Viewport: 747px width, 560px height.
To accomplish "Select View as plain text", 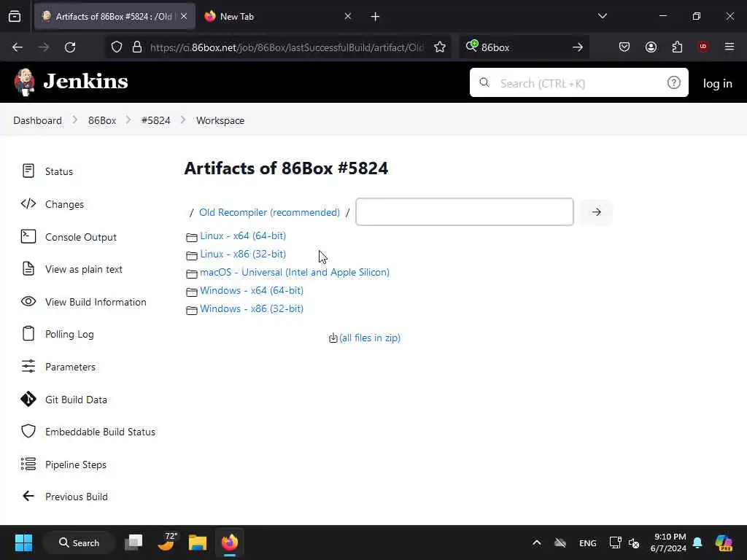I will [71, 269].
